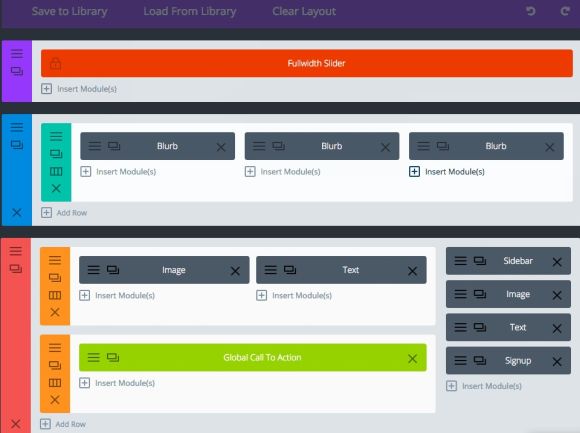Image resolution: width=580 pixels, height=433 pixels.
Task: Click lock icon on Fullwidth Slider
Action: click(x=55, y=63)
